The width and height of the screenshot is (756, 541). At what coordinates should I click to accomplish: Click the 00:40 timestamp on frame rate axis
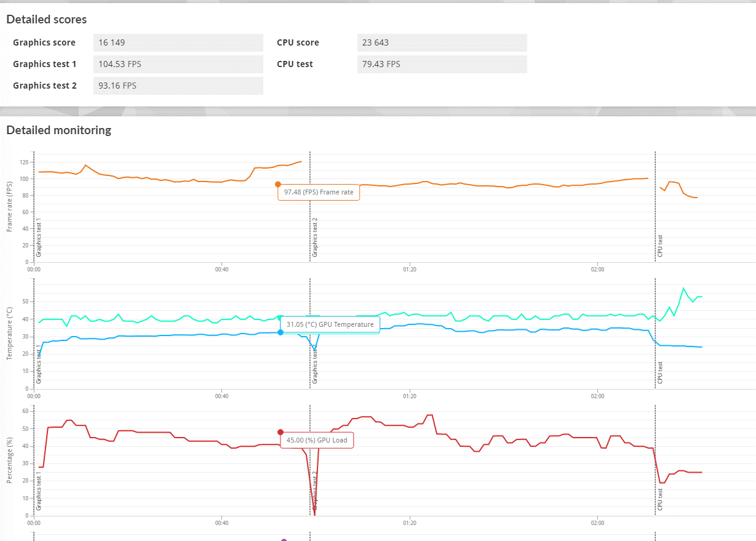(x=221, y=269)
